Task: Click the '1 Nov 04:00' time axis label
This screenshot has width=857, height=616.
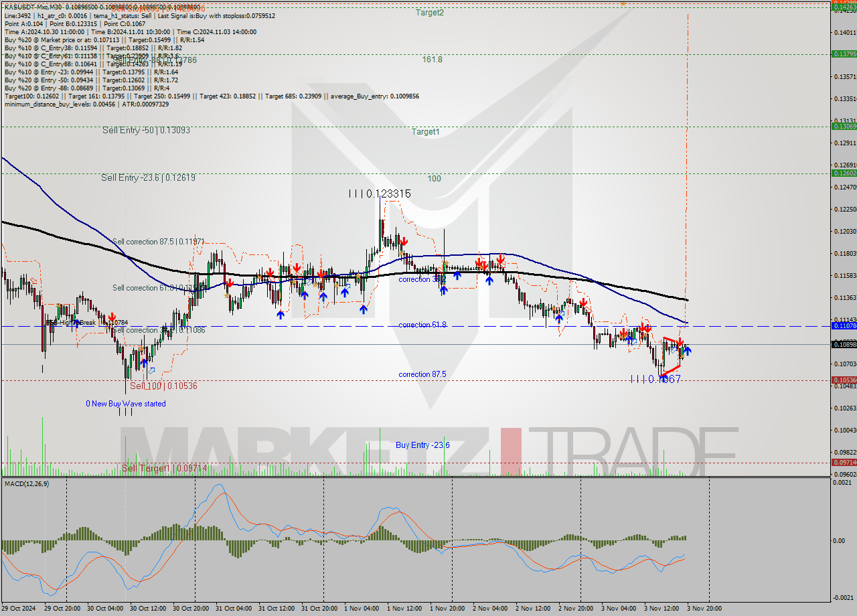Action: 361,609
